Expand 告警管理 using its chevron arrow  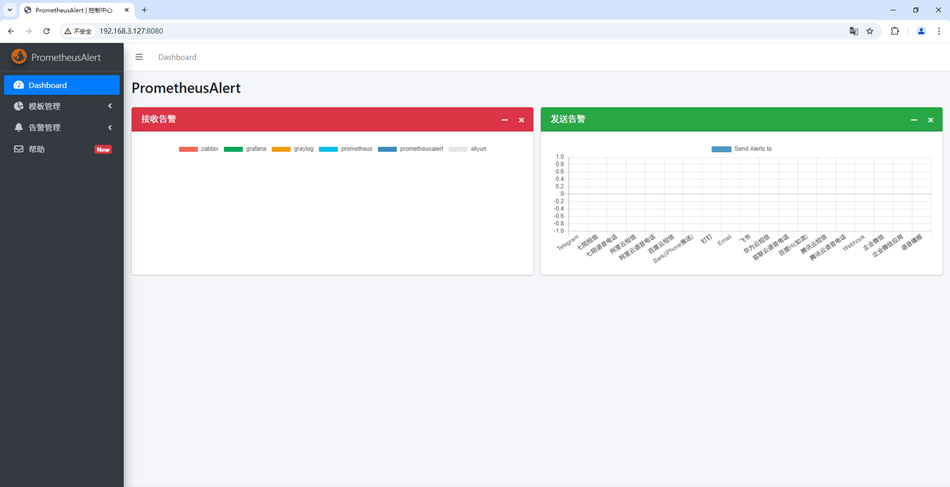click(x=110, y=127)
